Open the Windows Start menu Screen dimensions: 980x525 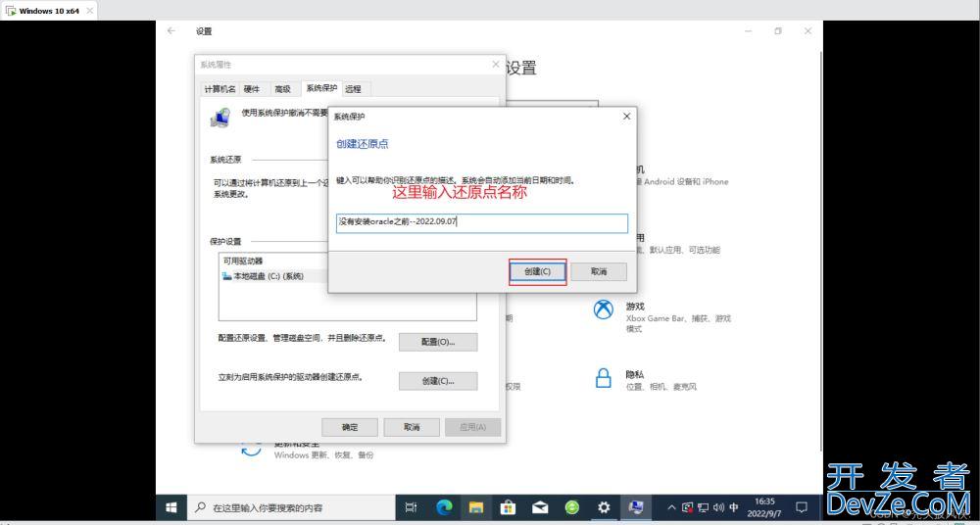click(x=171, y=506)
